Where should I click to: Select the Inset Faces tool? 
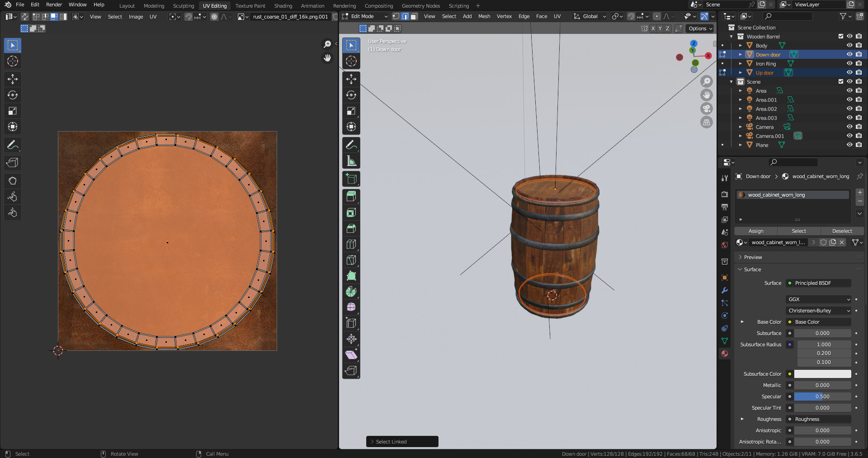pyautogui.click(x=351, y=212)
